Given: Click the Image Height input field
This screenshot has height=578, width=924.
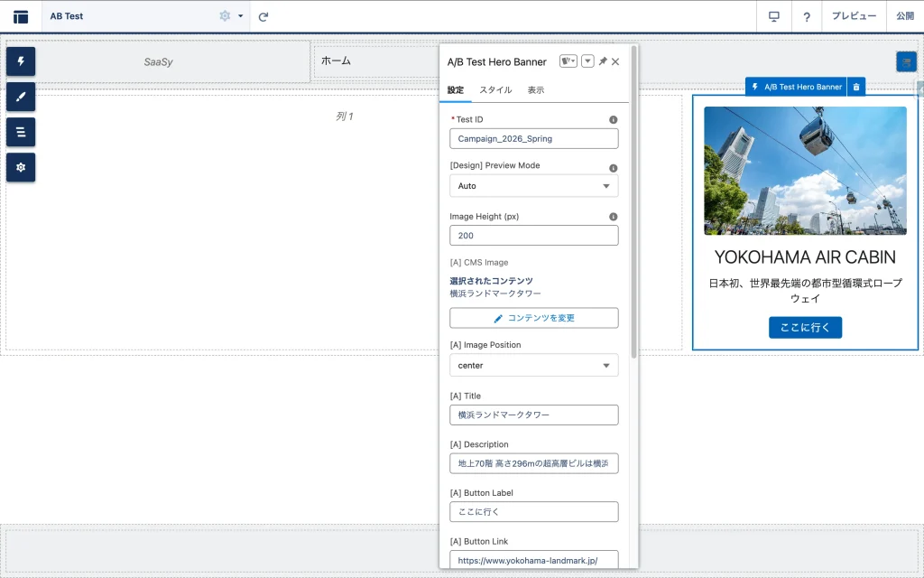Looking at the screenshot, I should click(x=533, y=236).
